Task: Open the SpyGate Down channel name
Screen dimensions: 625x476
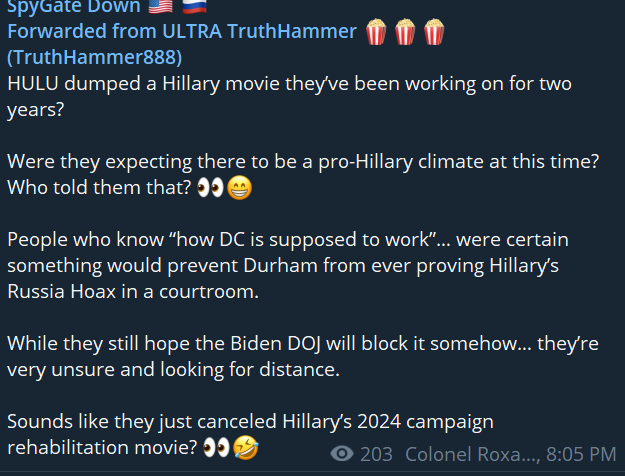Action: (x=74, y=6)
